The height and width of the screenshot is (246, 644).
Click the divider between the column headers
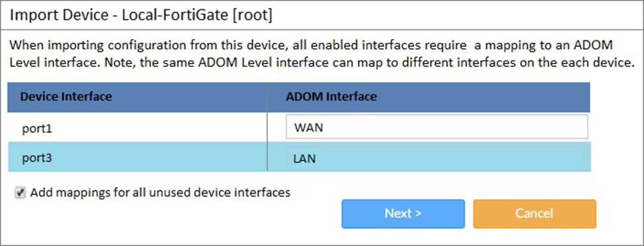[267, 97]
